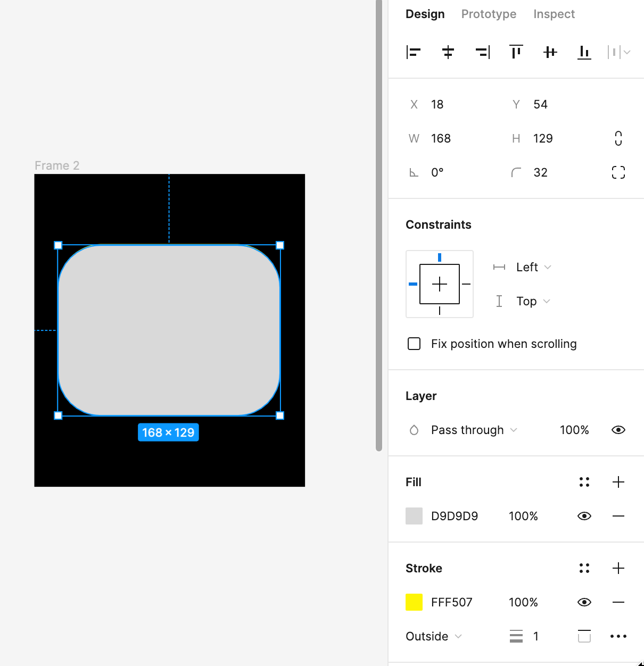Click the corner radius icon
The width and height of the screenshot is (644, 666).
pos(516,172)
